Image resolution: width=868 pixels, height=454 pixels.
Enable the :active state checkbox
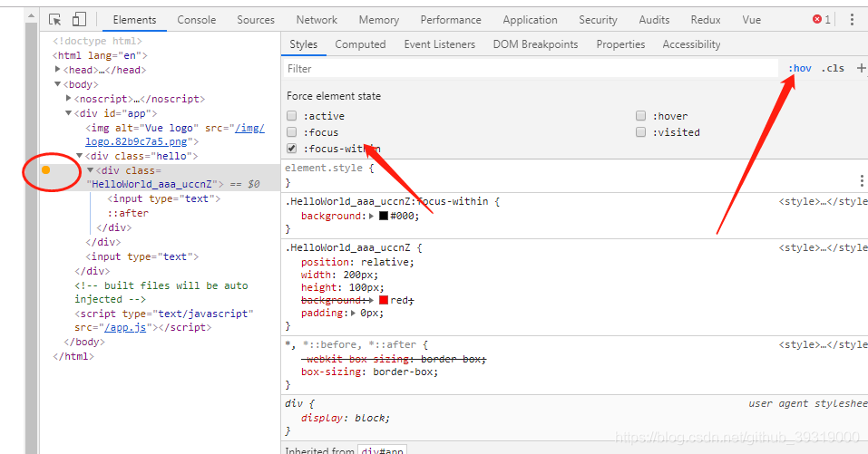(292, 116)
